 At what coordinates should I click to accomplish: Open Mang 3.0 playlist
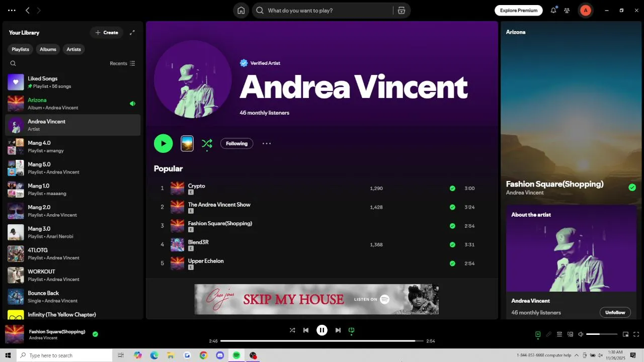pos(73,232)
